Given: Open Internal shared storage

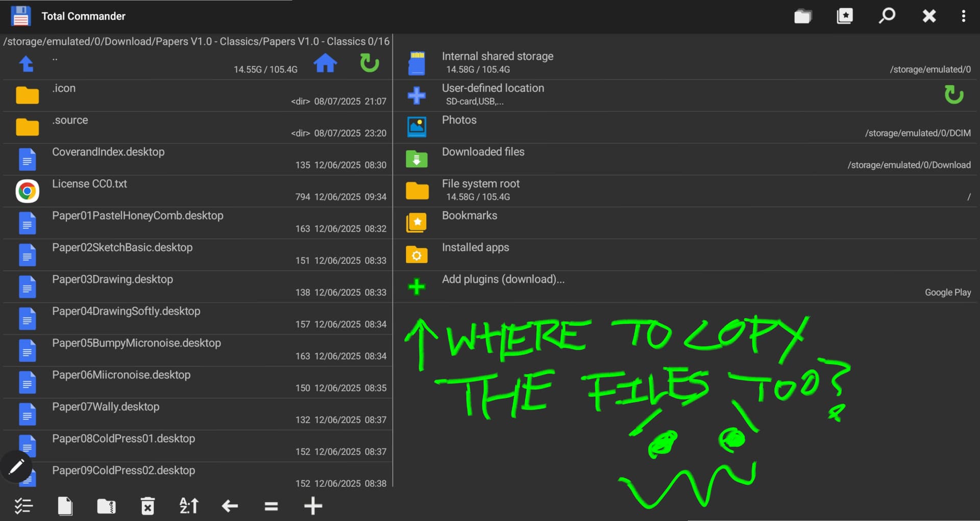Looking at the screenshot, I should (x=685, y=63).
